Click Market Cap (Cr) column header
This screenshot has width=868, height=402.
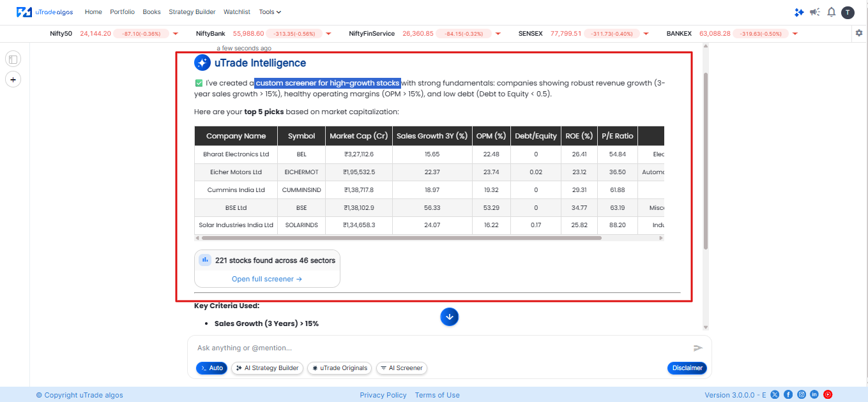coord(359,136)
